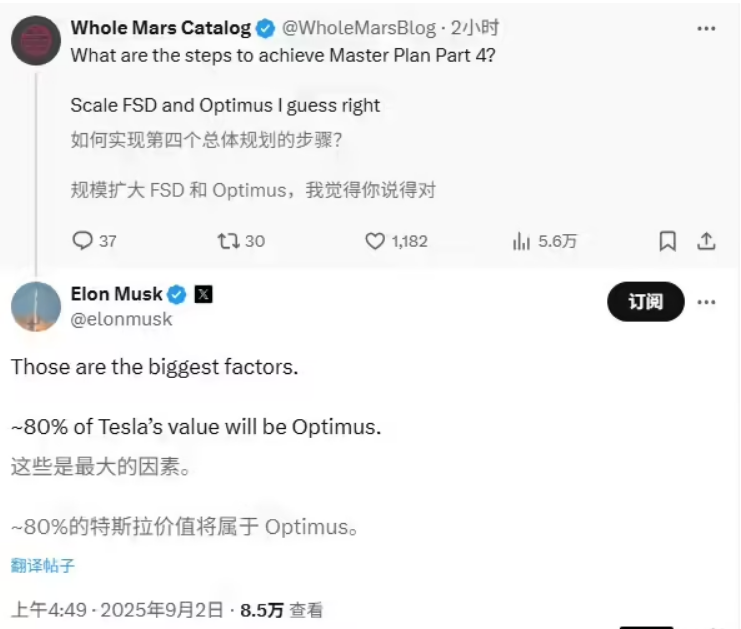Click the @elonmusk handle
The image size is (741, 629).
[122, 319]
